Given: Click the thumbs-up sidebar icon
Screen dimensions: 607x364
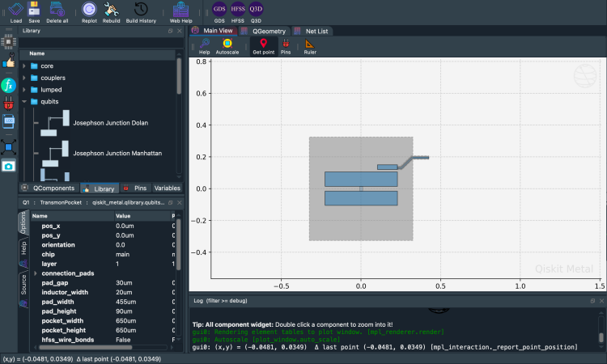Looking at the screenshot, I should click(x=9, y=61).
